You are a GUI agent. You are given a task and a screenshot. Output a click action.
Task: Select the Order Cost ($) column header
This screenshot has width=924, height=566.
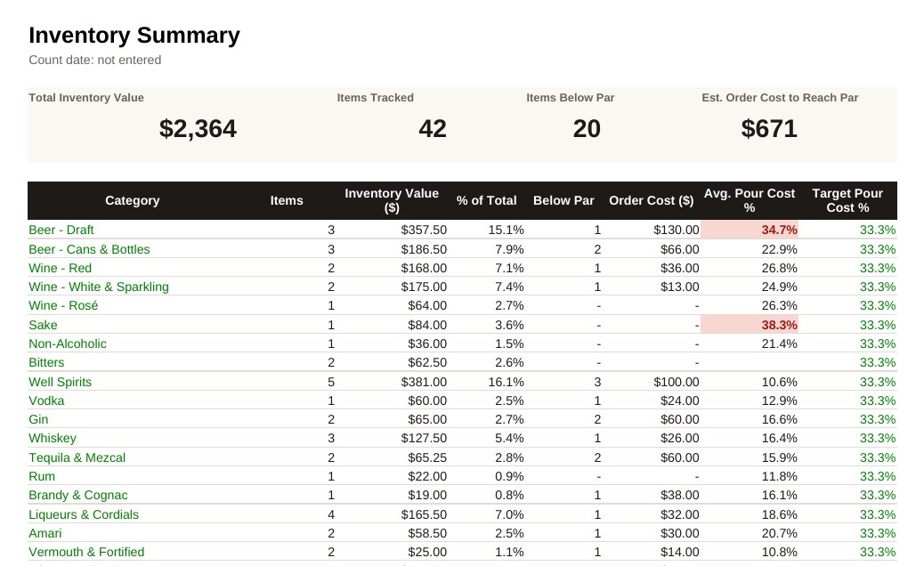(x=651, y=201)
